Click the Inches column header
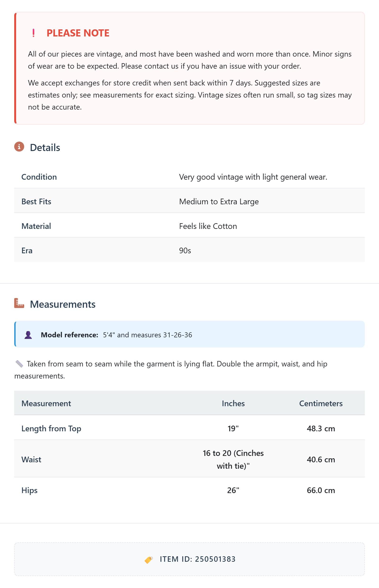379x588 pixels. (233, 403)
